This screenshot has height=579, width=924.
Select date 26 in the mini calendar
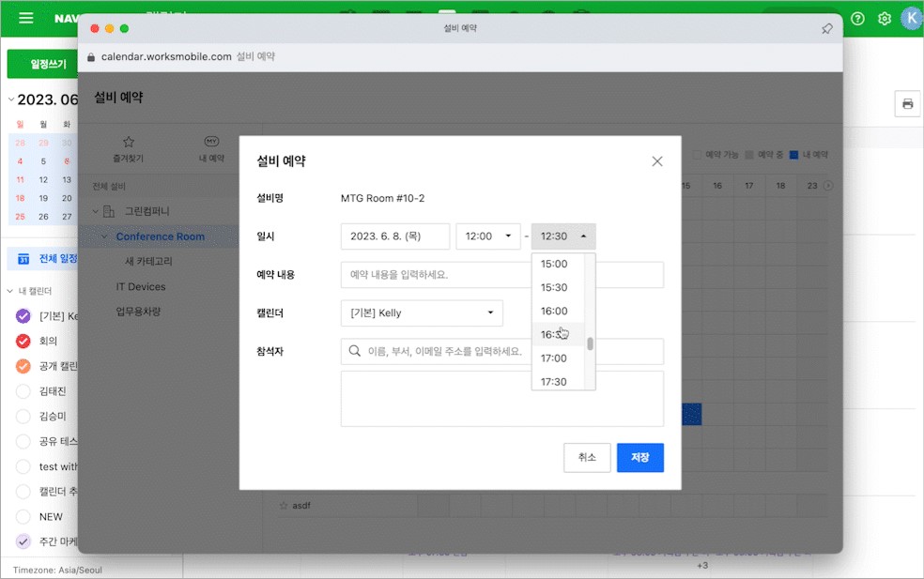click(x=43, y=217)
